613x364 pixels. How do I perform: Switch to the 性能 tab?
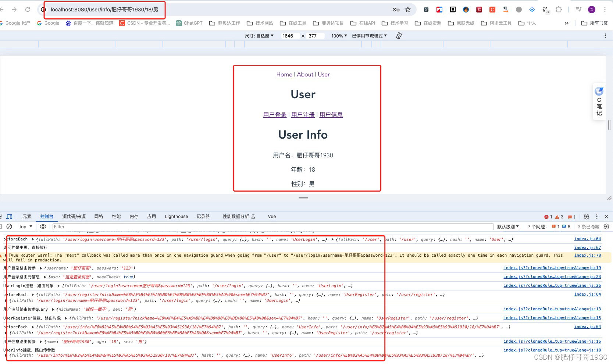116,217
